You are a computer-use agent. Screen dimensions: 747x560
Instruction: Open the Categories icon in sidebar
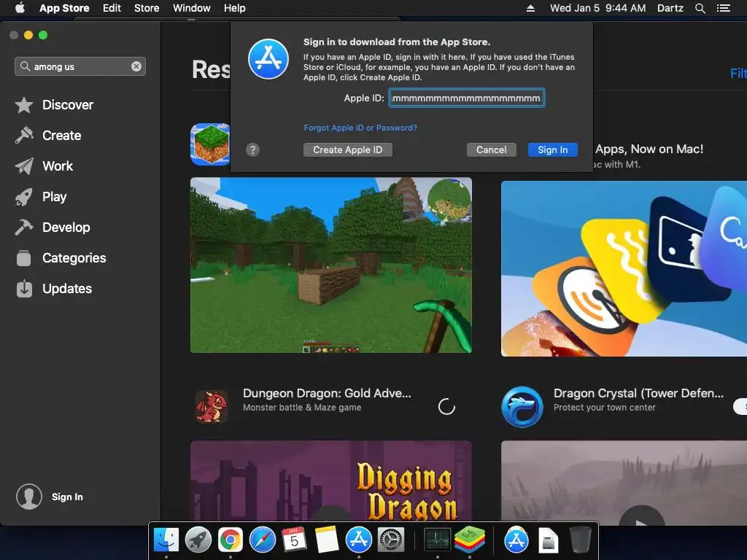coord(24,258)
